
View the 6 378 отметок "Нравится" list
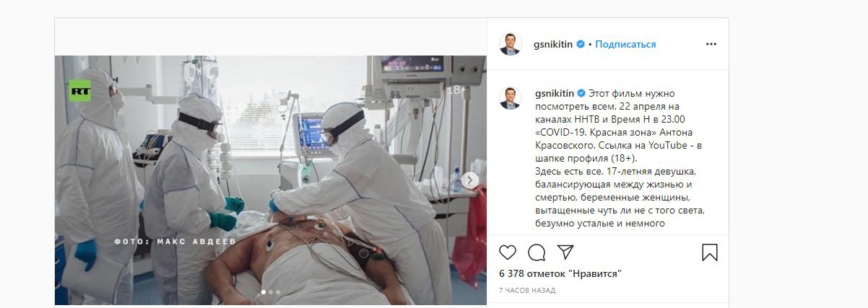(x=560, y=273)
